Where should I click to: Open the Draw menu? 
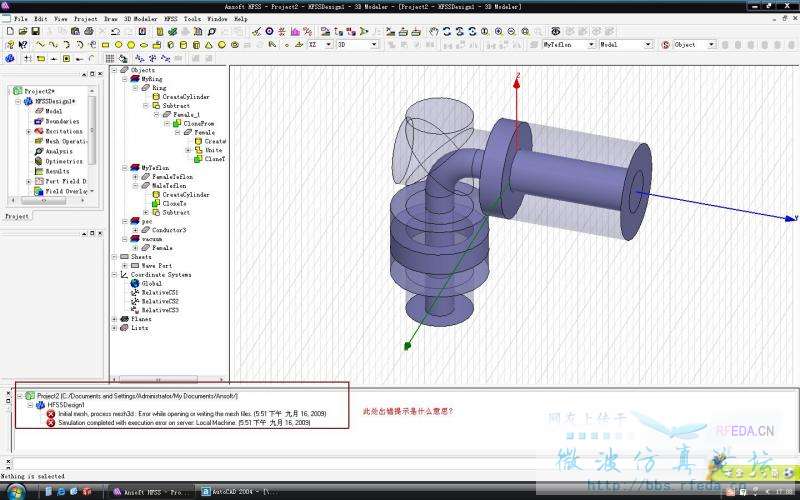click(x=111, y=19)
